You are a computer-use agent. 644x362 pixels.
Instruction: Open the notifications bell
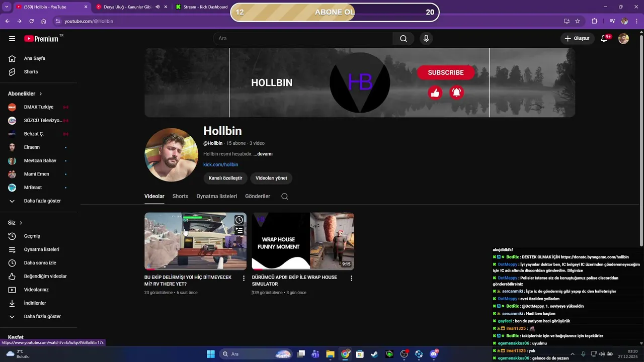pyautogui.click(x=605, y=39)
